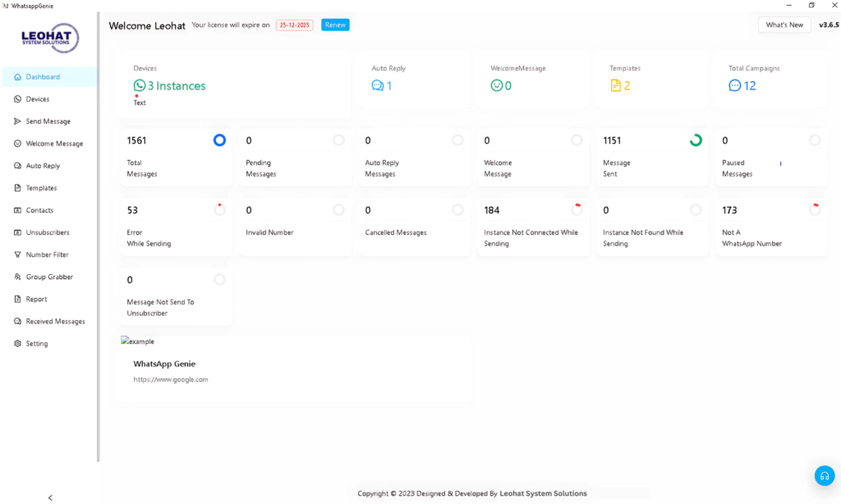Image resolution: width=841 pixels, height=504 pixels.
Task: Click the Renew license button
Action: click(335, 25)
